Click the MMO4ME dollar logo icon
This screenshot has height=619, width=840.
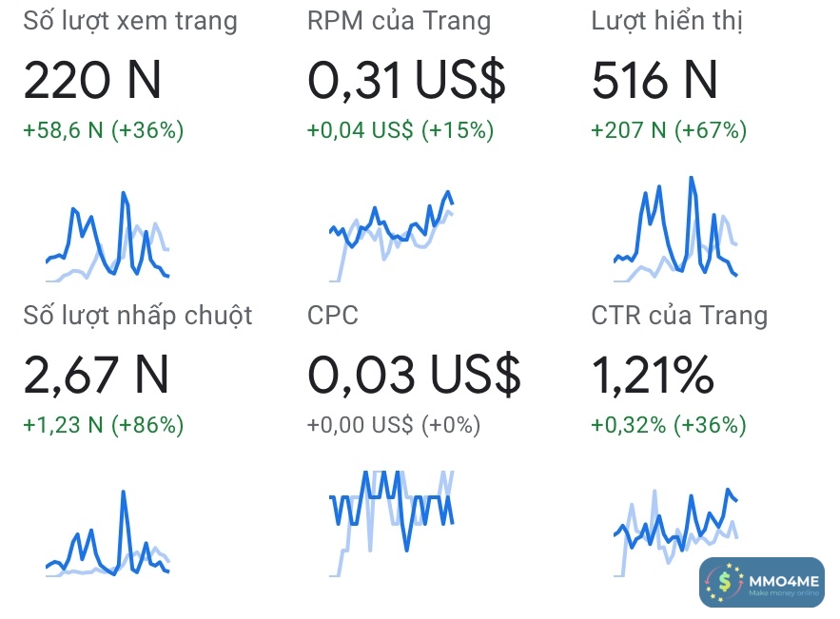(728, 582)
